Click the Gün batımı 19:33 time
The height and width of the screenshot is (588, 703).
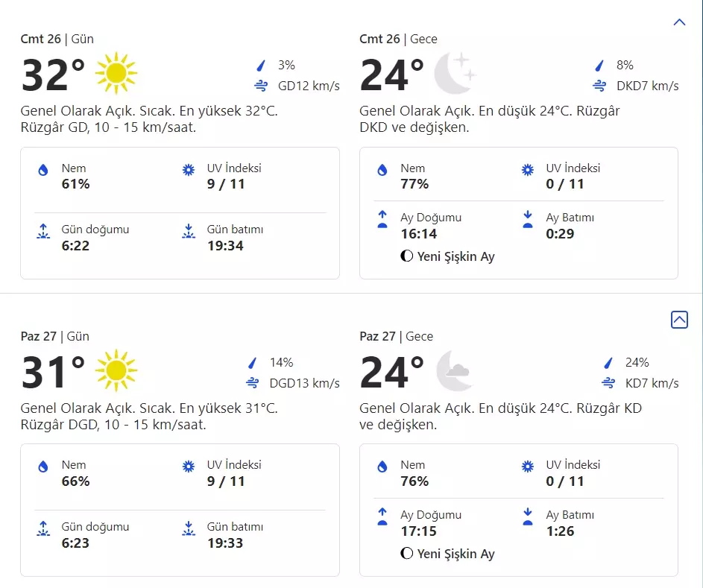point(225,543)
